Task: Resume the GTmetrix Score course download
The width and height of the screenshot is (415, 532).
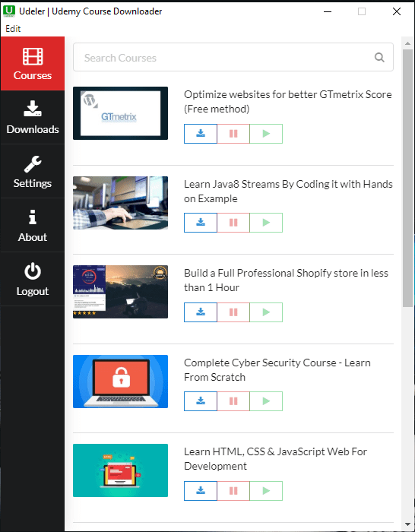Action: coord(266,134)
